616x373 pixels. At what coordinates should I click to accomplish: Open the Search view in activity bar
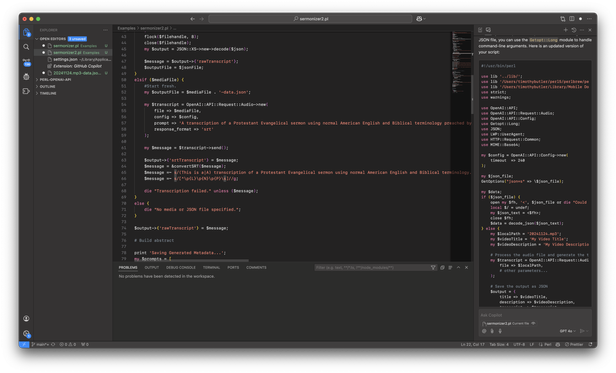pyautogui.click(x=26, y=47)
